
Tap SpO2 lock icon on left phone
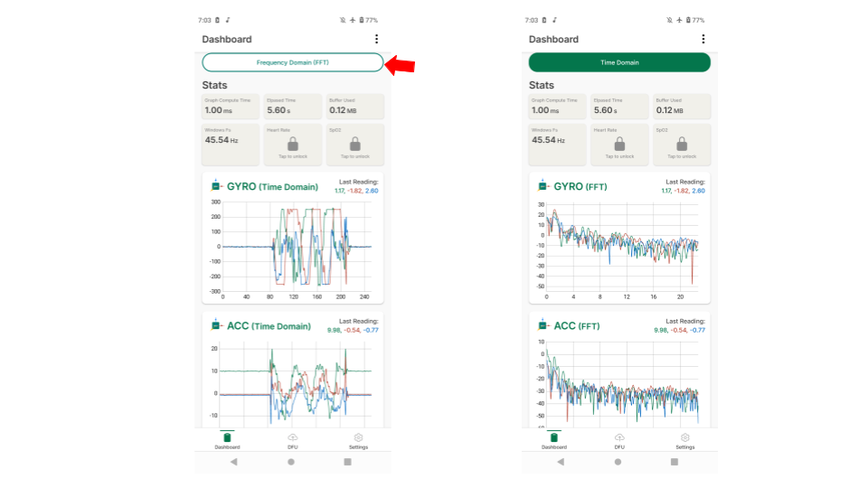pyautogui.click(x=355, y=145)
